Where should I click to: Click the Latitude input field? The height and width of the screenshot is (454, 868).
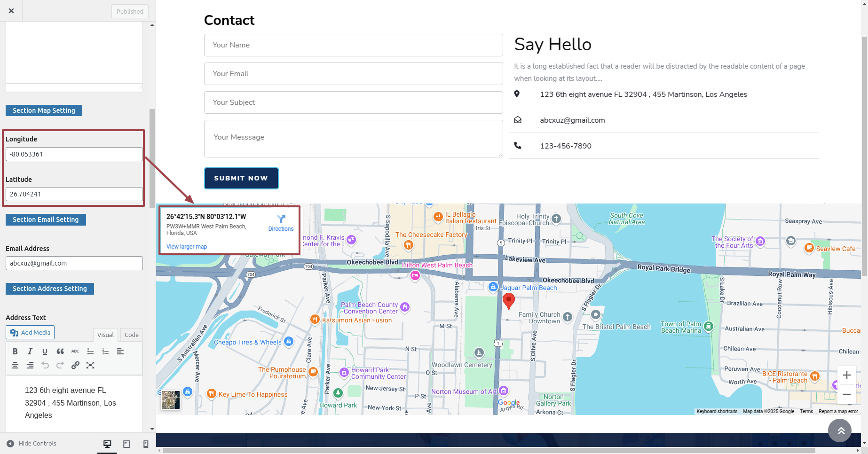(74, 194)
